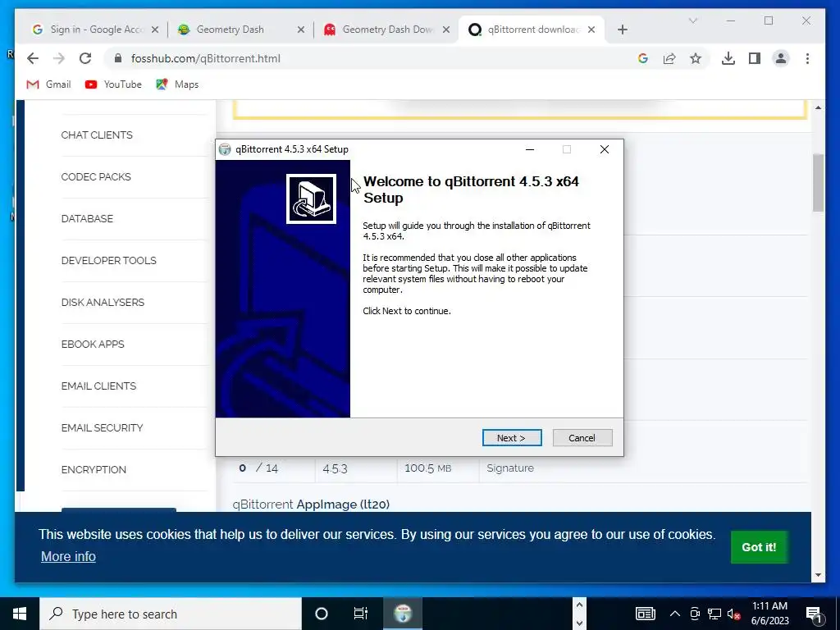Click page scrollbar down arrow
Screen dimensions: 840x630
818,575
